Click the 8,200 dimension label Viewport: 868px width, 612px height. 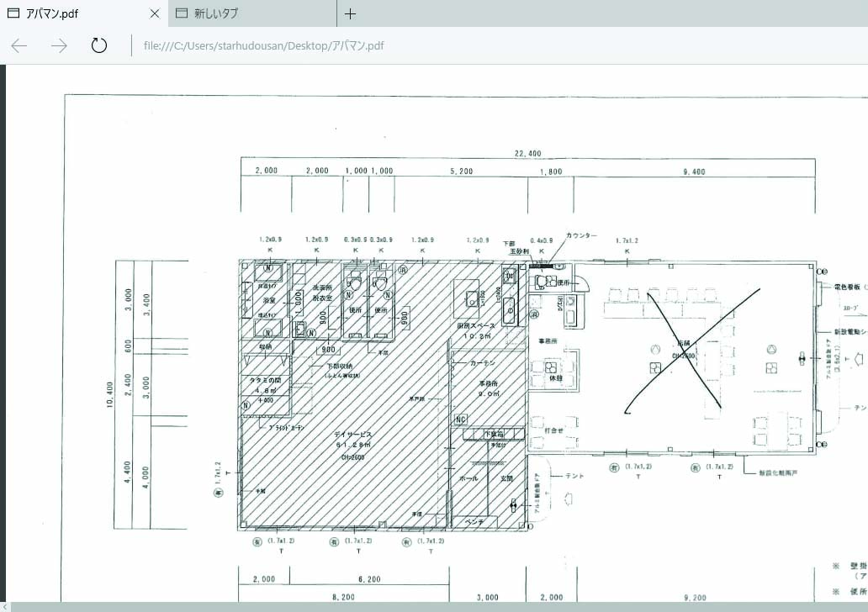point(343,597)
